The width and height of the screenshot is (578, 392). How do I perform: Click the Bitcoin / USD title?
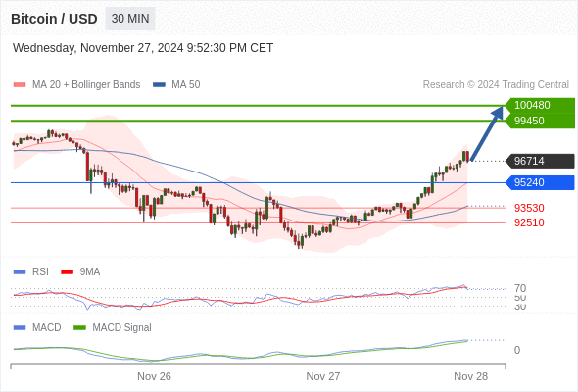click(x=54, y=19)
